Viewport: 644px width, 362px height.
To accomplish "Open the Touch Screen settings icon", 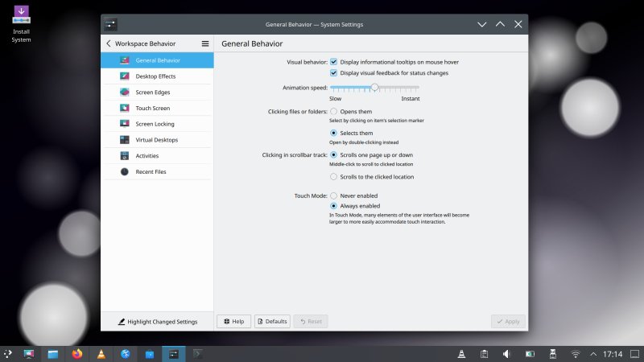I will coord(125,108).
